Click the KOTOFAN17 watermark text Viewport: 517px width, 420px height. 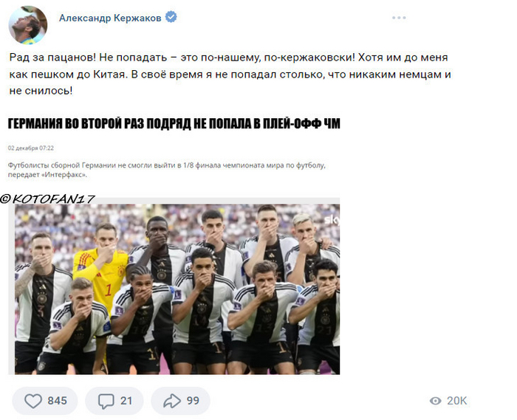pos(48,199)
